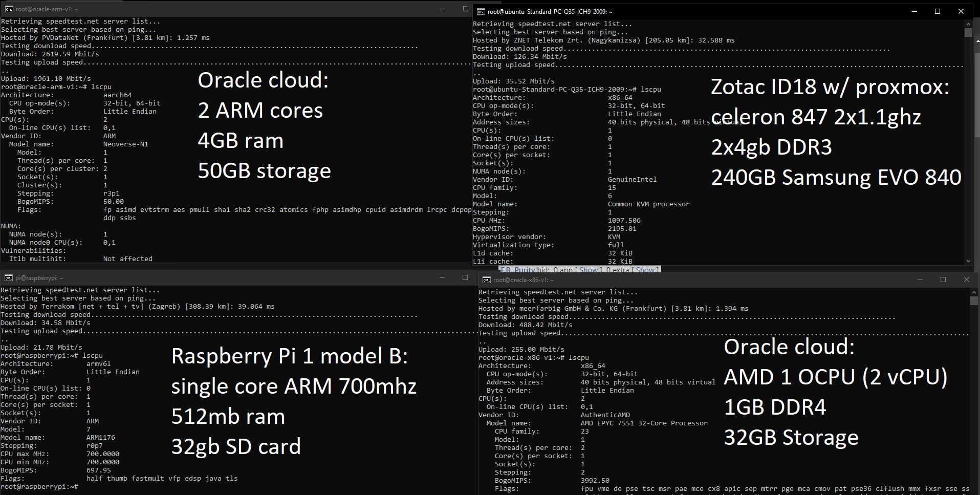
Task: Click the Show link after '0 extra'
Action: [x=645, y=269]
